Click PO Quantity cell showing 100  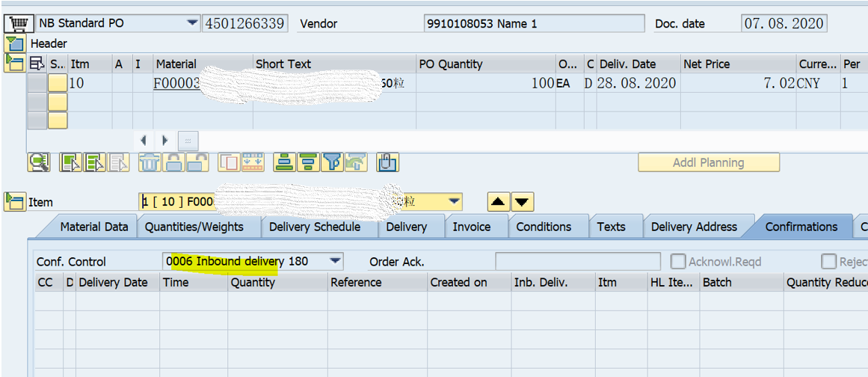[x=485, y=83]
